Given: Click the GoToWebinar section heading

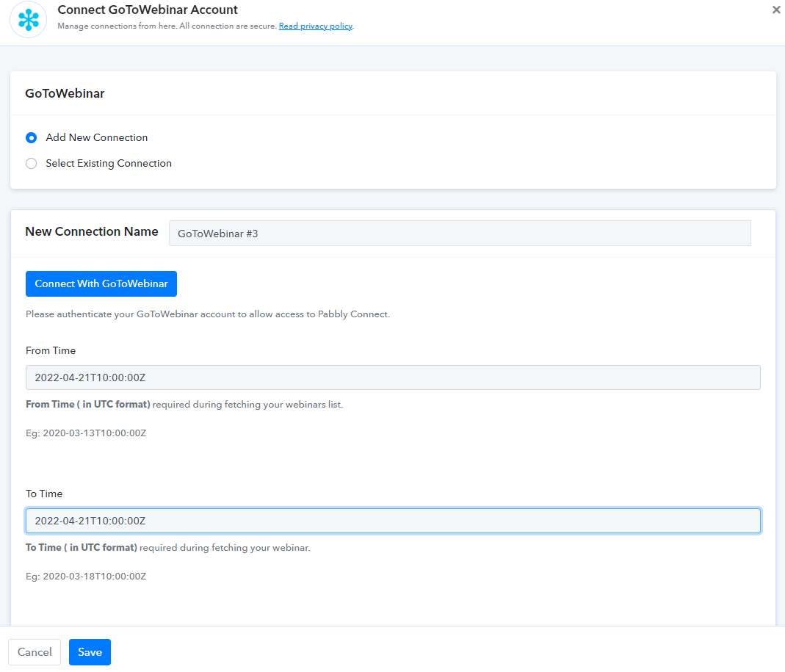Looking at the screenshot, I should [65, 94].
